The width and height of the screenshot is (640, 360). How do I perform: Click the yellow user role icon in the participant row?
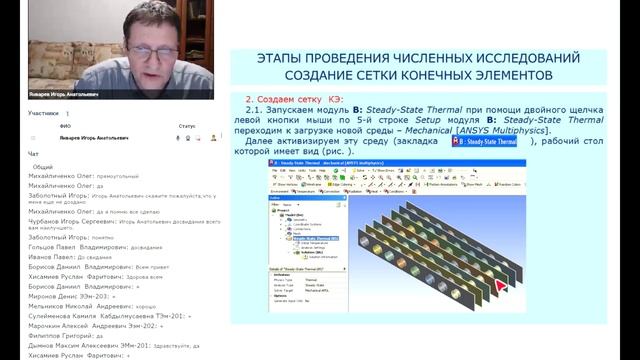pyautogui.click(x=213, y=138)
